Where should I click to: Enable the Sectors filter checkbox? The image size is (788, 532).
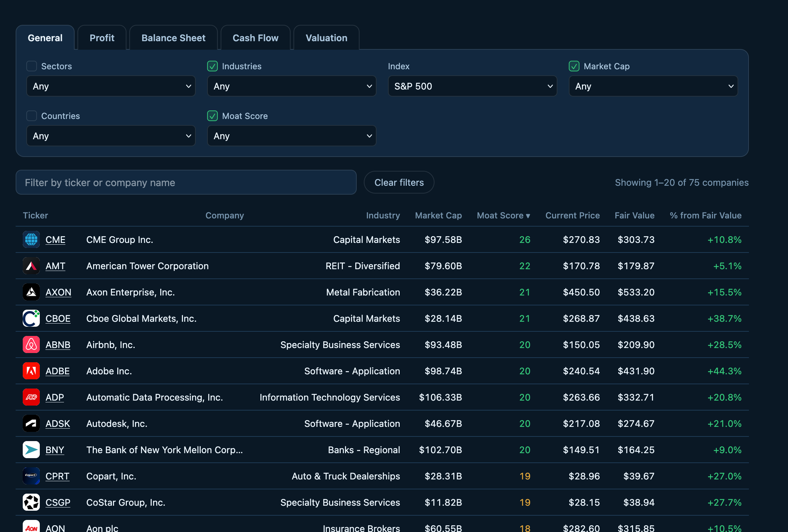tap(32, 66)
